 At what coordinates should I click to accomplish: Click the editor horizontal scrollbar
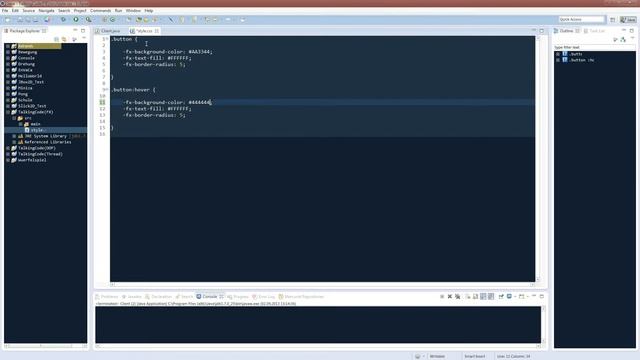point(322,285)
